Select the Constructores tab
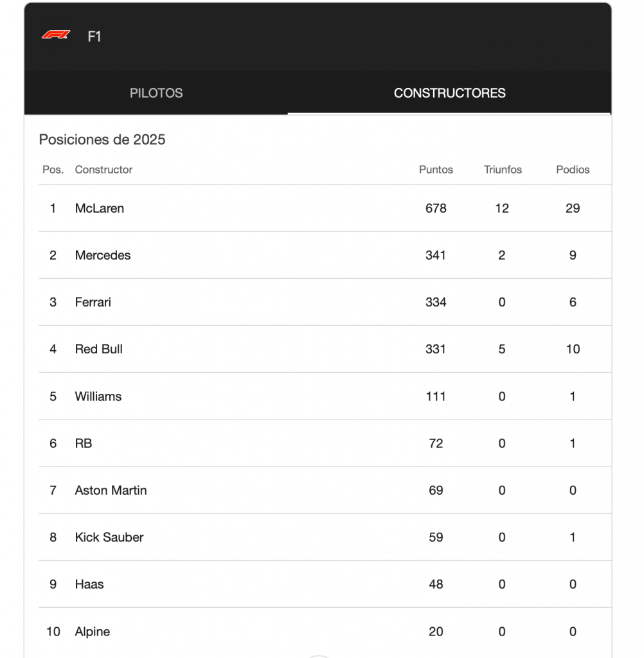 (449, 93)
